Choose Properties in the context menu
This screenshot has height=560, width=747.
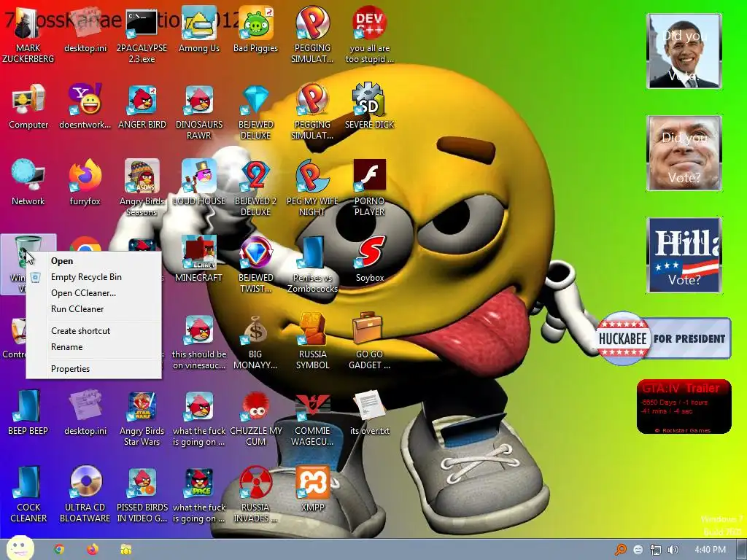[x=94, y=369]
